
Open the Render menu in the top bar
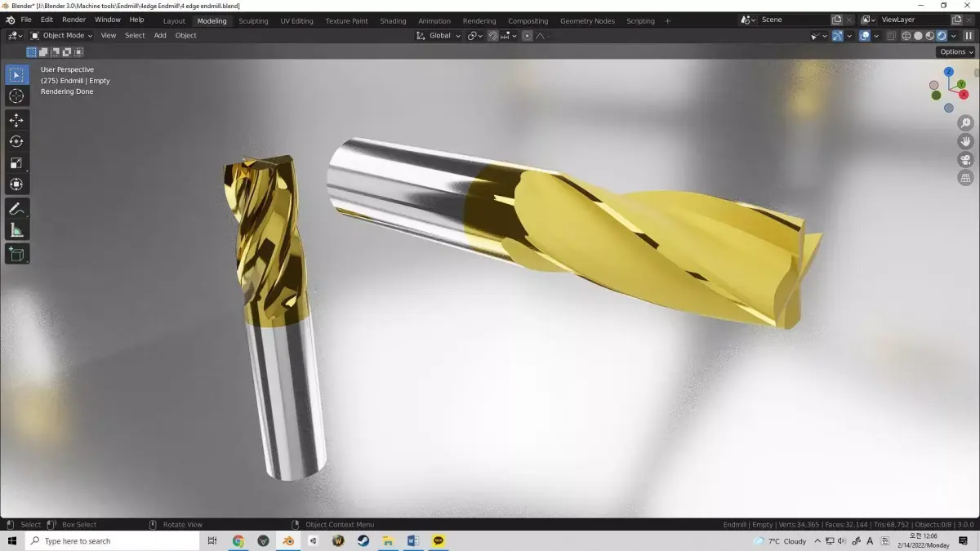(x=73, y=19)
